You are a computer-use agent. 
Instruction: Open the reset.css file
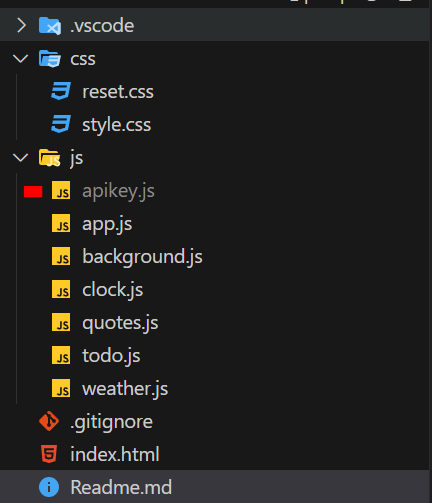click(x=118, y=92)
